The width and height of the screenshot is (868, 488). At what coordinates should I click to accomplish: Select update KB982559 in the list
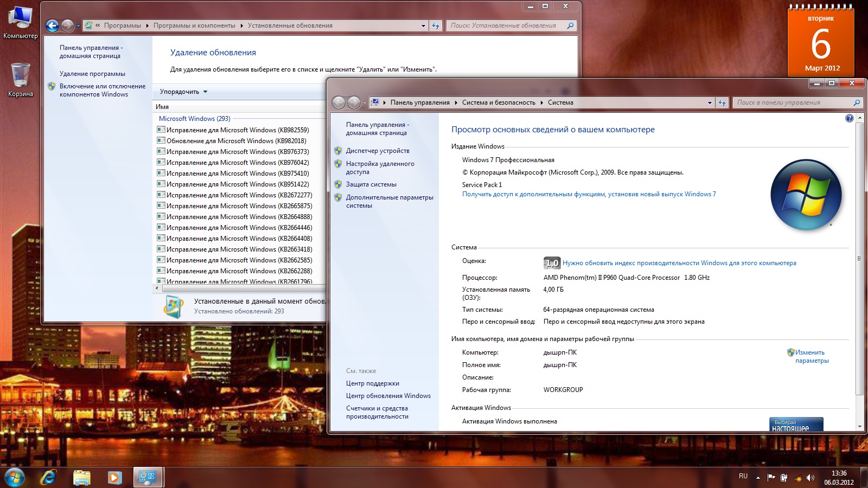[238, 130]
